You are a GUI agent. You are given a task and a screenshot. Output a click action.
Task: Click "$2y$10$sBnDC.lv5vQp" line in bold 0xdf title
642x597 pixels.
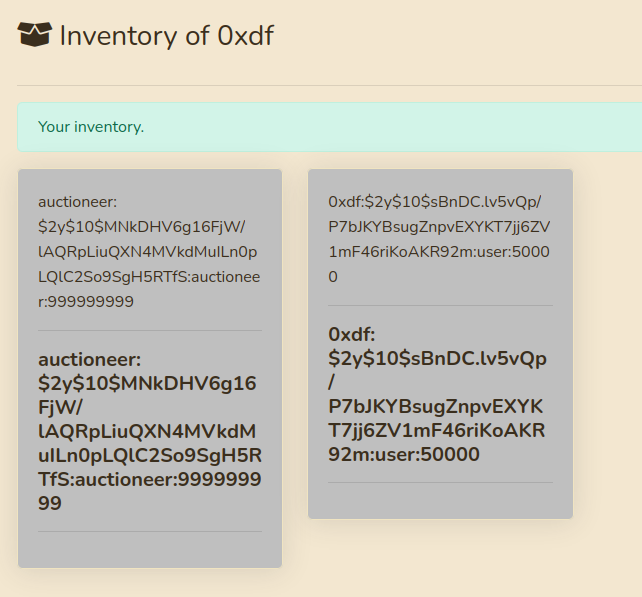(x=437, y=358)
